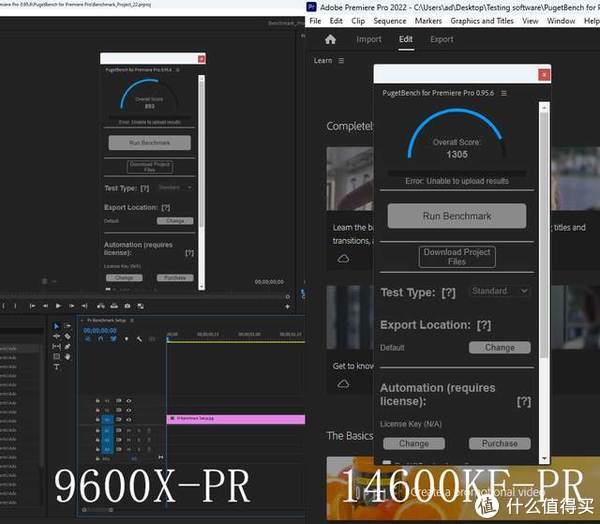
Task: Click the blue timeline timecode 00;00;00;00
Action: pos(100,330)
